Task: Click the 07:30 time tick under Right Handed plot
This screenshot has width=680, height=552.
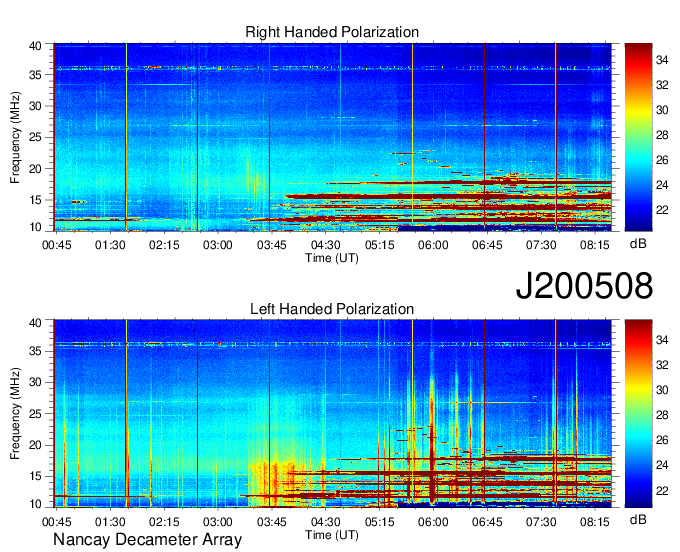Action: click(541, 245)
